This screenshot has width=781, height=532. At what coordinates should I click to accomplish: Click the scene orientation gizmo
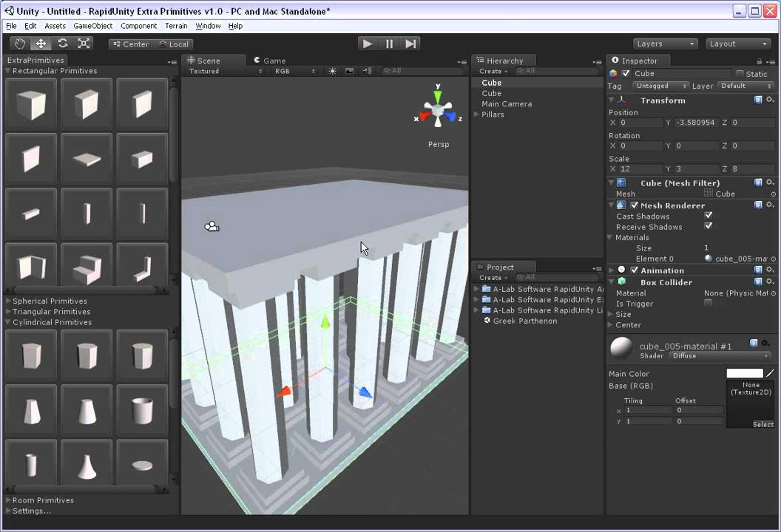(x=438, y=111)
